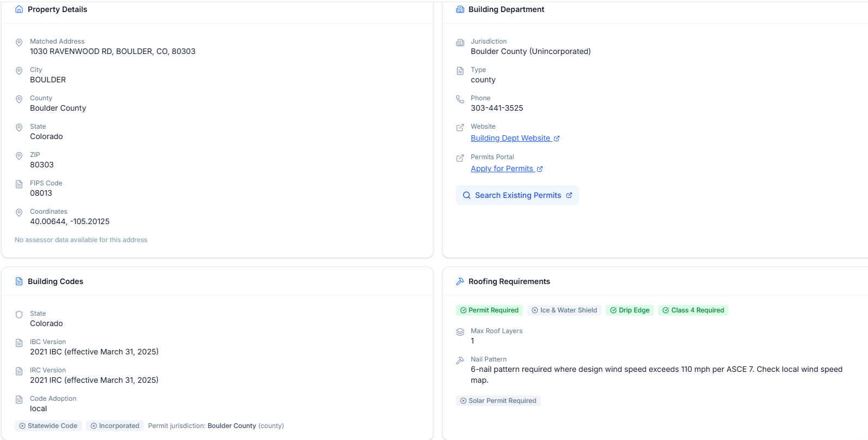Click the phone icon beside Phone number
Viewport: 868px width, 440px height.
click(460, 99)
